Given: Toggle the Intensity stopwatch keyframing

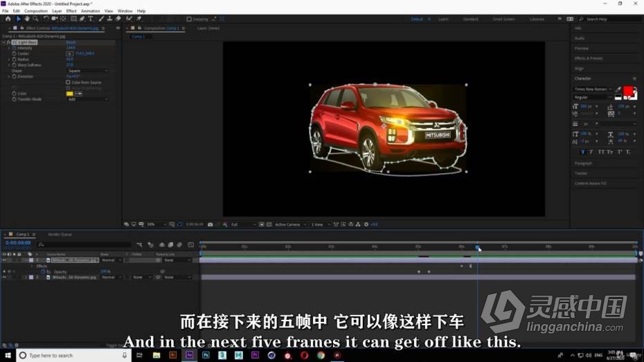Looking at the screenshot, I should (x=14, y=48).
